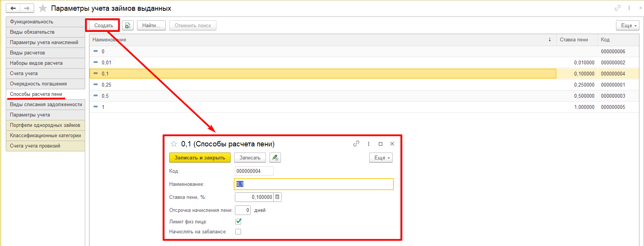Select Способы расчета пени section
The width and height of the screenshot is (644, 246).
pos(45,94)
